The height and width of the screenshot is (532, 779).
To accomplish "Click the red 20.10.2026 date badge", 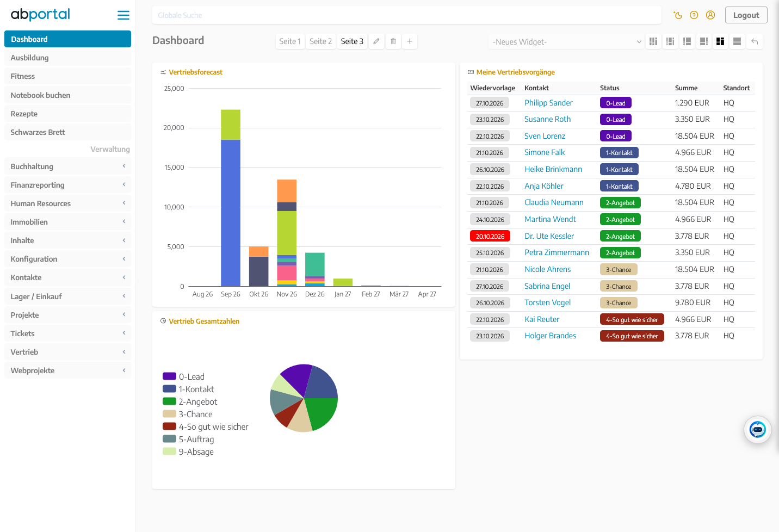I will click(x=490, y=236).
